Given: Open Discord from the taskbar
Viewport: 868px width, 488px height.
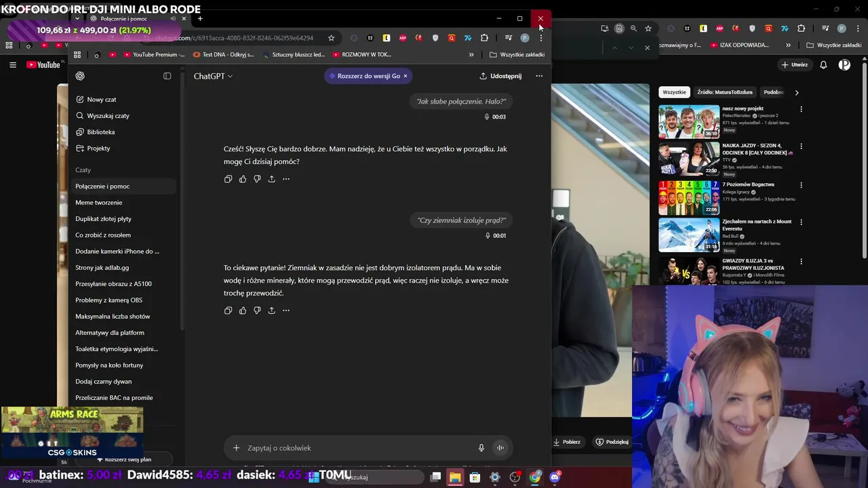Looking at the screenshot, I should tap(555, 477).
